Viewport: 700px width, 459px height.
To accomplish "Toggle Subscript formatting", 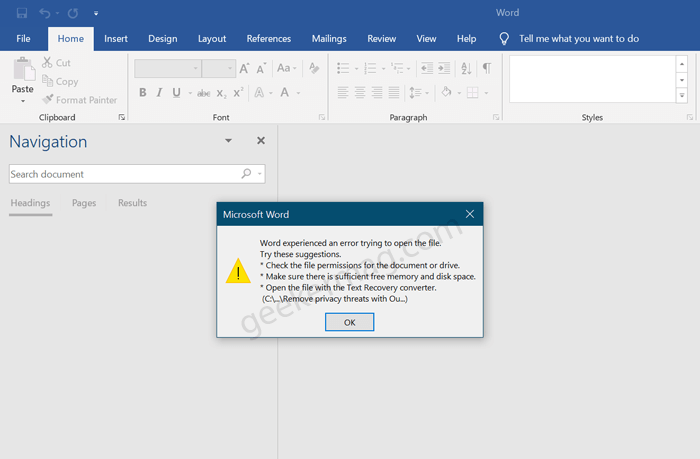I will click(221, 93).
